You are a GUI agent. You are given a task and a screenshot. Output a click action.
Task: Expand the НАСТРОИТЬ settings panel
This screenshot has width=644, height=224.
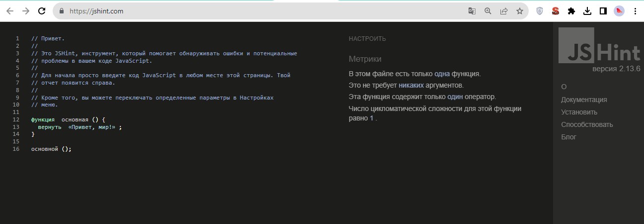point(367,39)
